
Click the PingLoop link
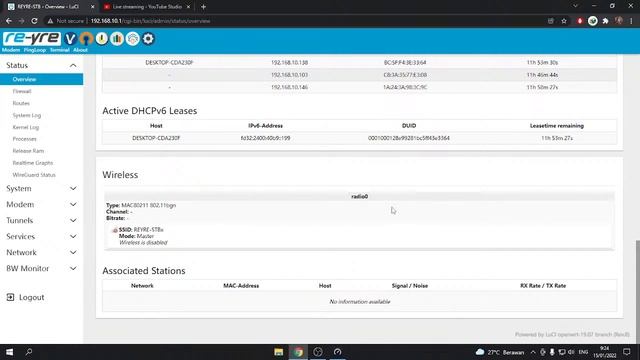coord(35,50)
